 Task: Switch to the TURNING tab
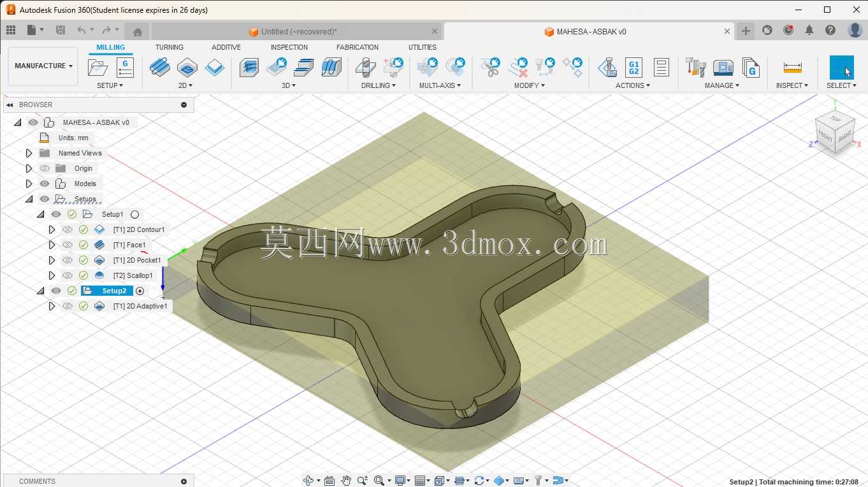[x=170, y=47]
